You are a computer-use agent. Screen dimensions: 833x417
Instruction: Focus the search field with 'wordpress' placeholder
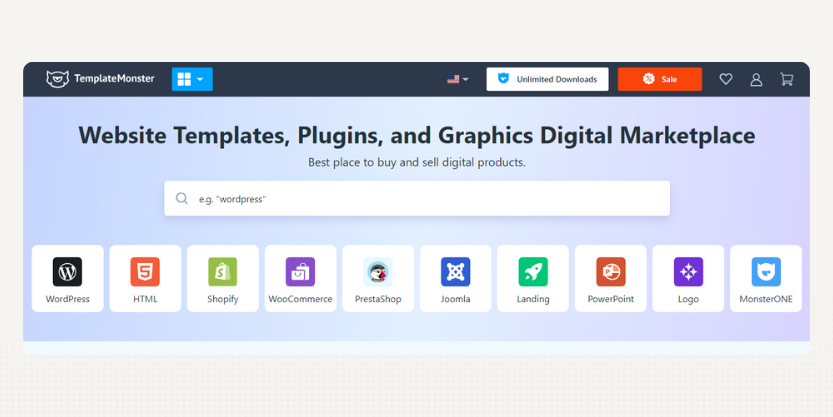click(417, 198)
